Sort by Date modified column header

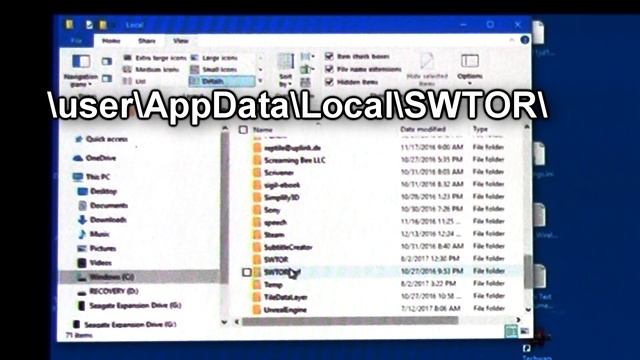coord(423,129)
